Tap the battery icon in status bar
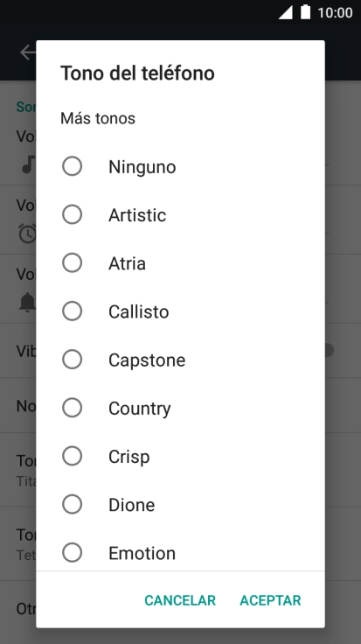Viewport: 361px width, 644px height. [306, 12]
